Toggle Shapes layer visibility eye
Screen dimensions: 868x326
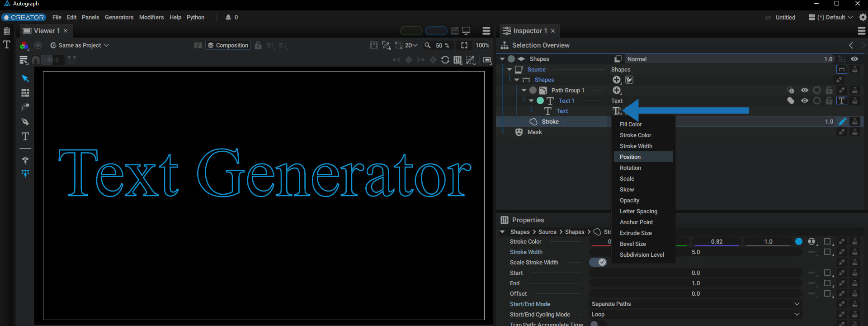pos(854,59)
